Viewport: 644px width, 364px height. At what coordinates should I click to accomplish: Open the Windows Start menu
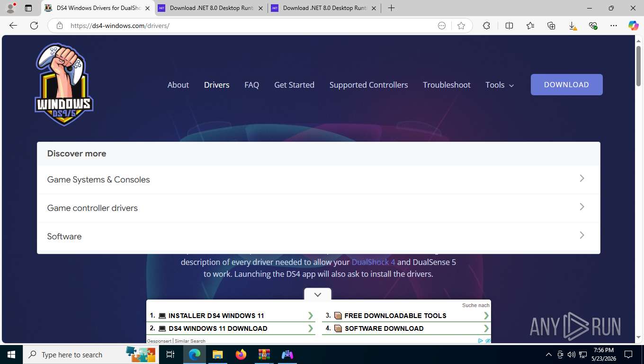tap(11, 355)
